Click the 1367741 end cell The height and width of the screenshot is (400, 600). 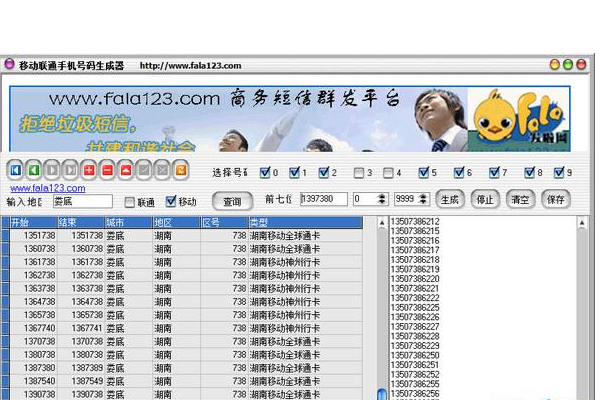tap(81, 328)
